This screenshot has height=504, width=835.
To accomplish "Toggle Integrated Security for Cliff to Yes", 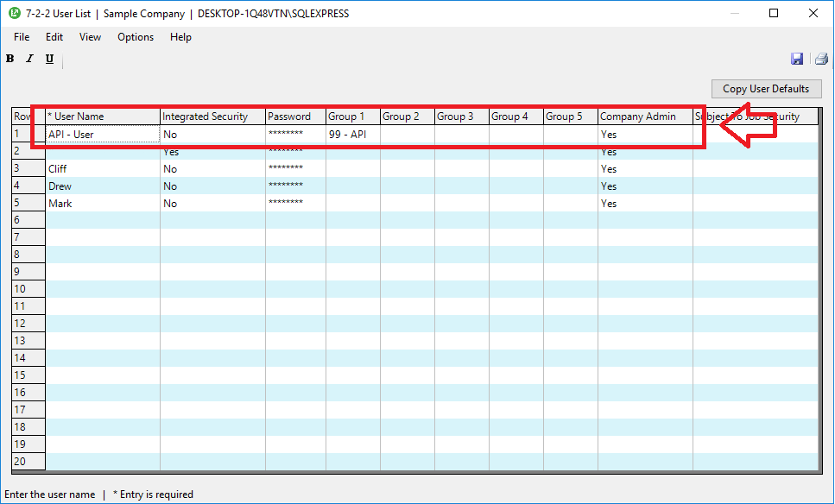I will tap(212, 168).
